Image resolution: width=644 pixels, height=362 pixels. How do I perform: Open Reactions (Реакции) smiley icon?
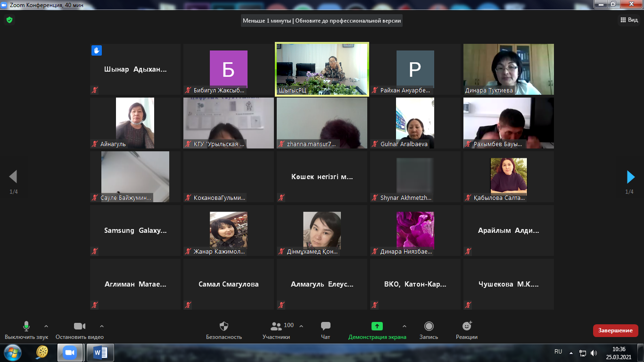point(467,327)
